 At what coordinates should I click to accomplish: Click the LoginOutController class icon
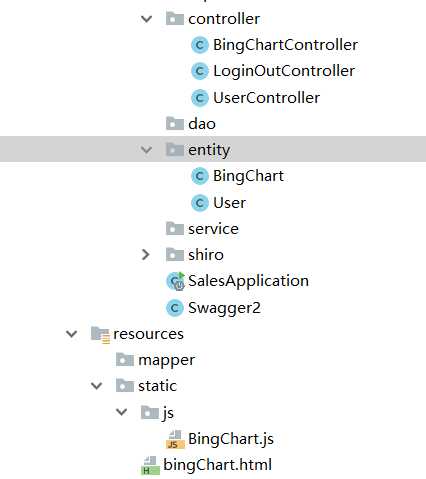click(x=200, y=71)
